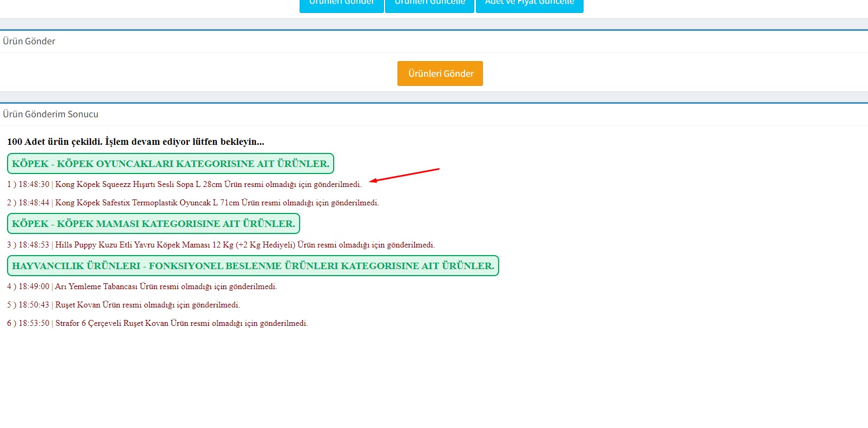Screen dimensions: 868x428
Task: Click the Arı Yemleme Tabancası log entry
Action: (x=165, y=286)
